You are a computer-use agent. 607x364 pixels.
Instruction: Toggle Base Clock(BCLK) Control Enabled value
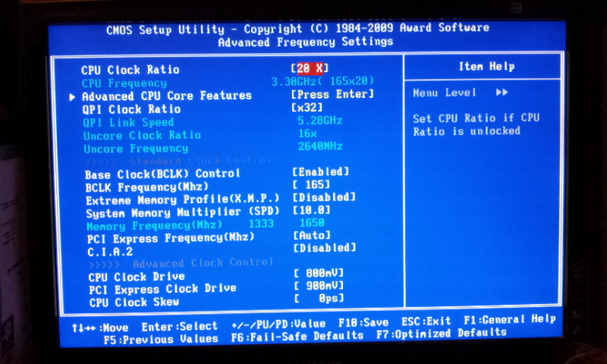click(x=321, y=172)
